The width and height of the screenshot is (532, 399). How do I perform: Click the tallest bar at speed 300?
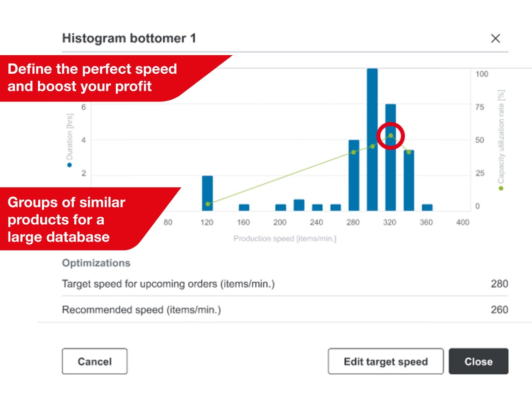[372, 140]
